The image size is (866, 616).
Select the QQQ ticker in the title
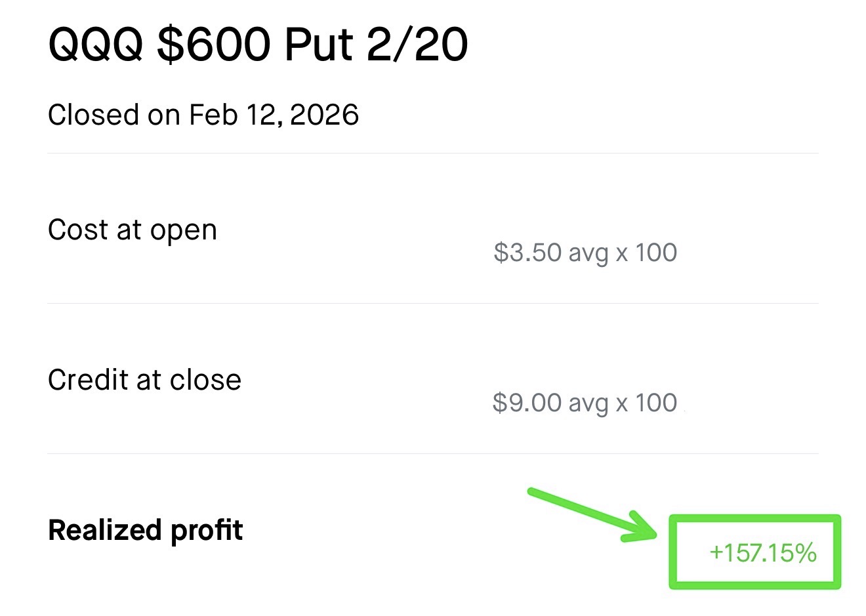click(x=96, y=45)
